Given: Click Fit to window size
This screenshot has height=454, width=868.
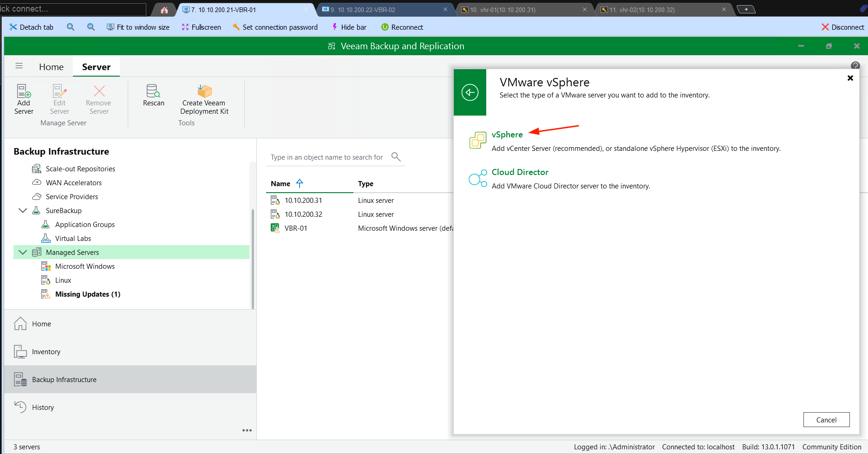Looking at the screenshot, I should pos(138,27).
